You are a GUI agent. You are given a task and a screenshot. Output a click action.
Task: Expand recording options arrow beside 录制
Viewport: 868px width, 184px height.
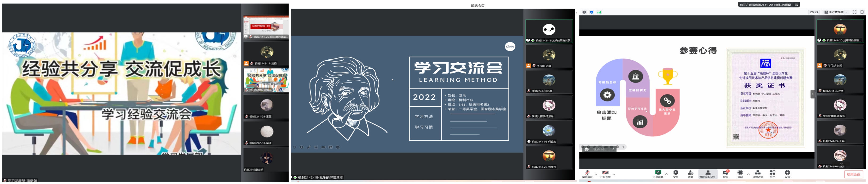click(x=748, y=174)
